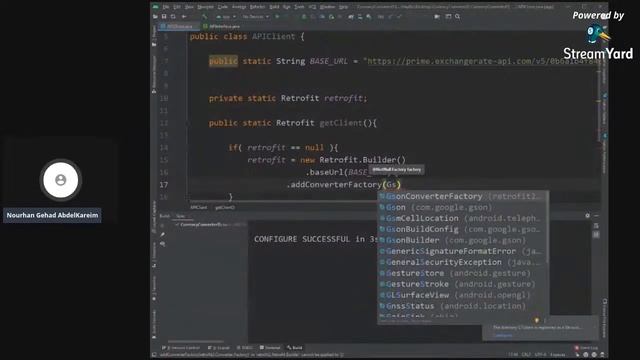This screenshot has height=360, width=640.
Task: Open the TODO tool window
Action: coord(244,348)
